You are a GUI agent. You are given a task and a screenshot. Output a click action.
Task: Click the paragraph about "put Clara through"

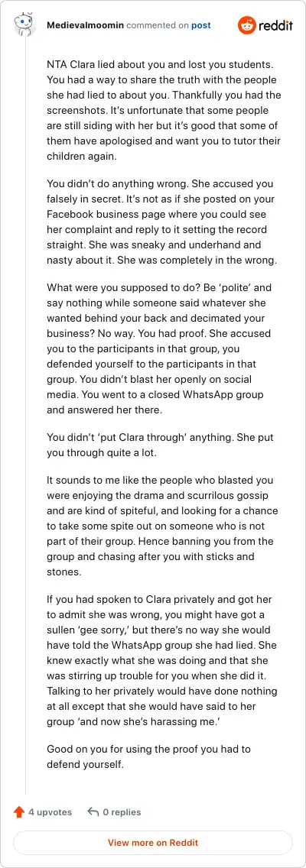(x=160, y=445)
